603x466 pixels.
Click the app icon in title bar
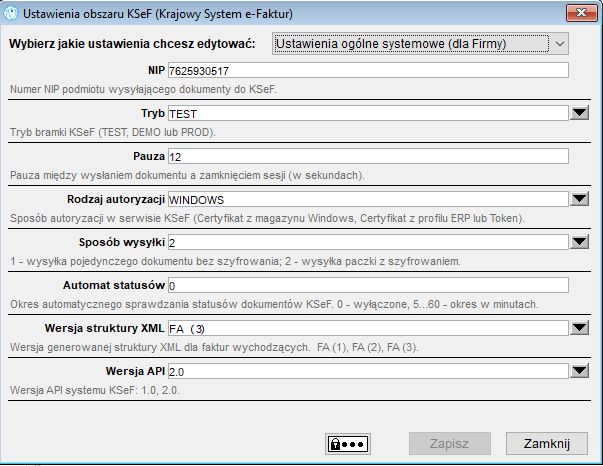(11, 13)
